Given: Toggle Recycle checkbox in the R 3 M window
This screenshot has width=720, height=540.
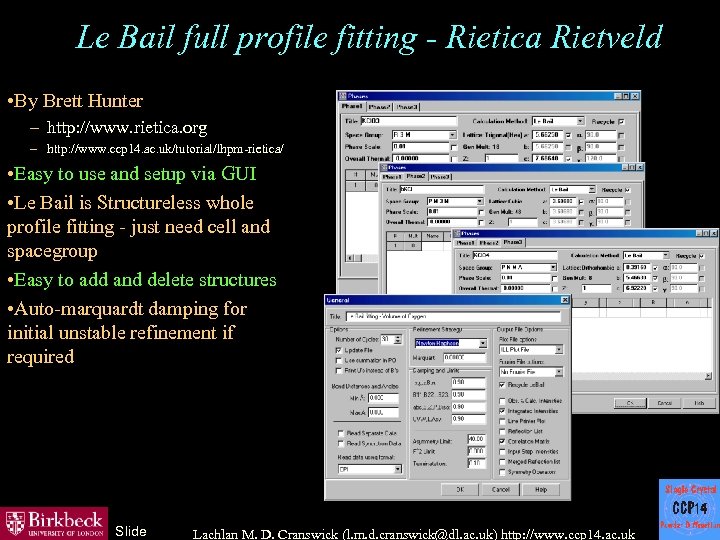Looking at the screenshot, I should pos(621,122).
